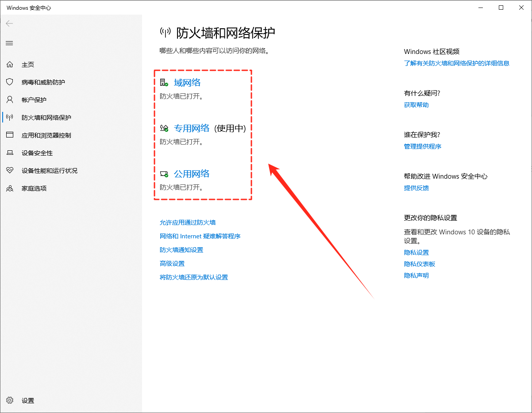
Task: Open 防火墙通知设置
Action: (x=181, y=249)
